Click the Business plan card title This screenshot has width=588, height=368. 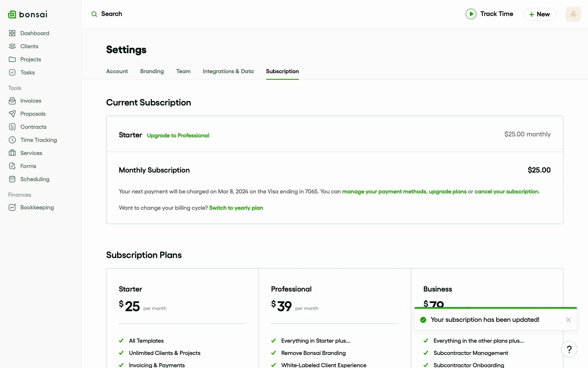pyautogui.click(x=437, y=289)
